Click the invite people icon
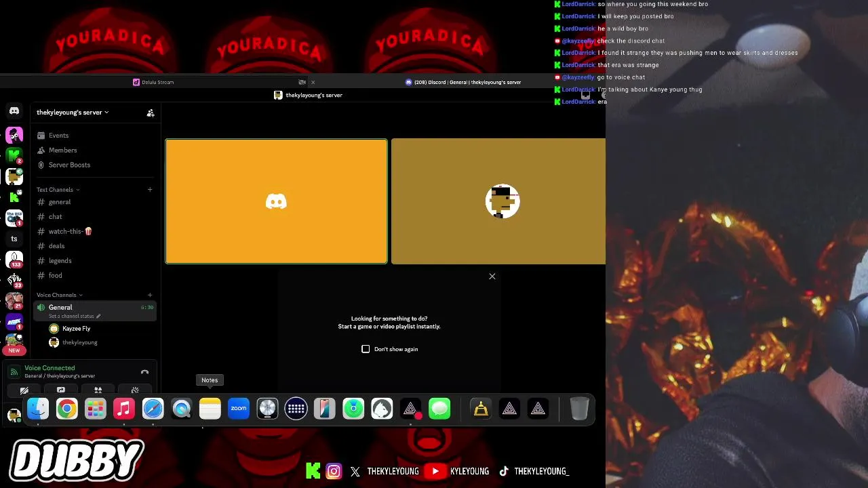 [151, 113]
